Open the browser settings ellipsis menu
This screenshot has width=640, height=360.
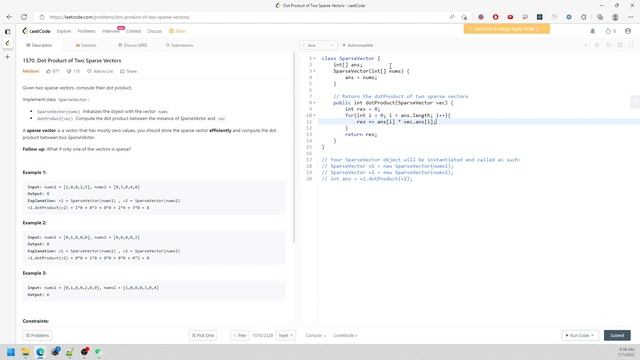point(631,17)
